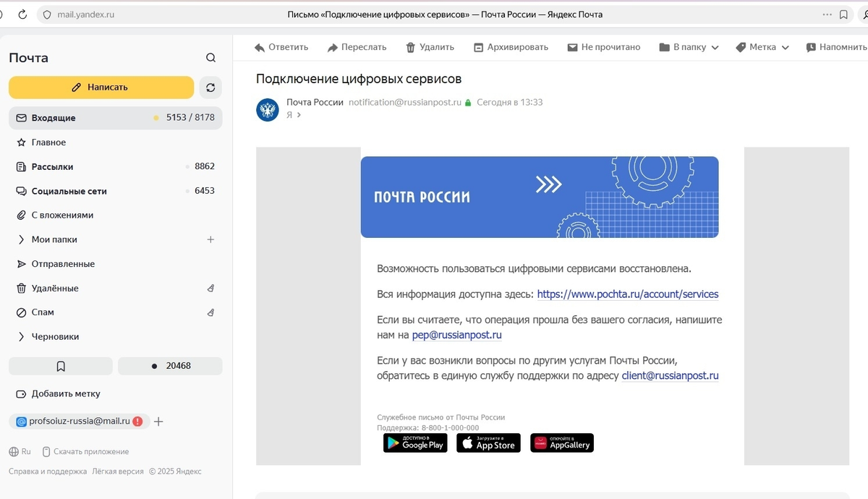Click browser site info shield icon
This screenshot has height=499, width=868.
click(47, 14)
